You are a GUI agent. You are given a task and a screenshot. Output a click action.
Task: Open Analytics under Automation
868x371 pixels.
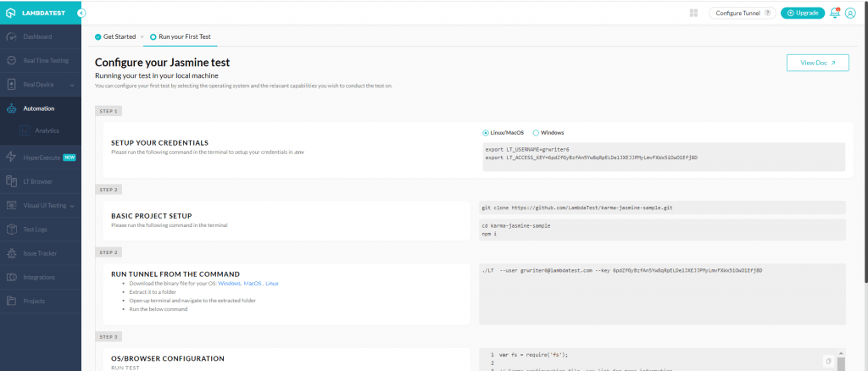[x=47, y=130]
